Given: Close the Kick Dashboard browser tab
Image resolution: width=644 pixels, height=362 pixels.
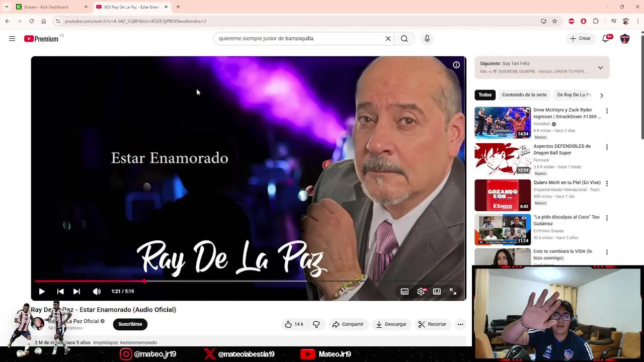Looking at the screenshot, I should [x=86, y=7].
